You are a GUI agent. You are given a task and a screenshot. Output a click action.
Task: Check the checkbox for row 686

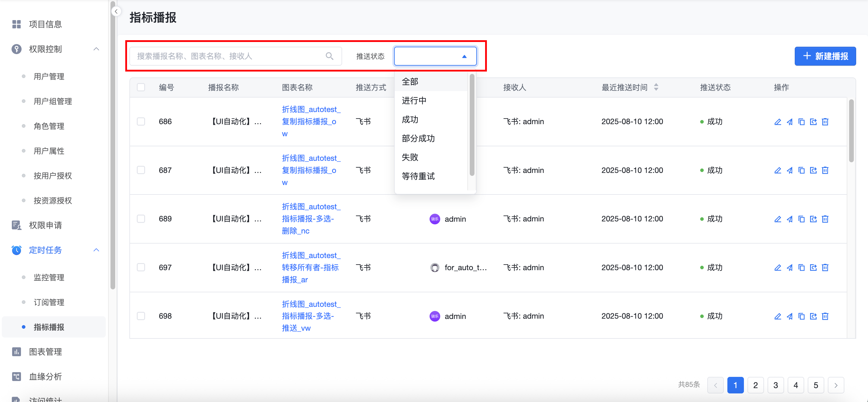pos(141,122)
